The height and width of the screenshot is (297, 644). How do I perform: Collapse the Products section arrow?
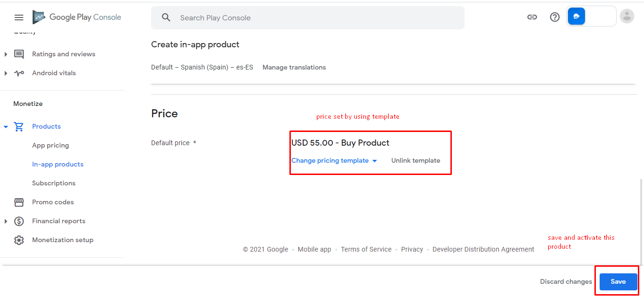(x=6, y=127)
